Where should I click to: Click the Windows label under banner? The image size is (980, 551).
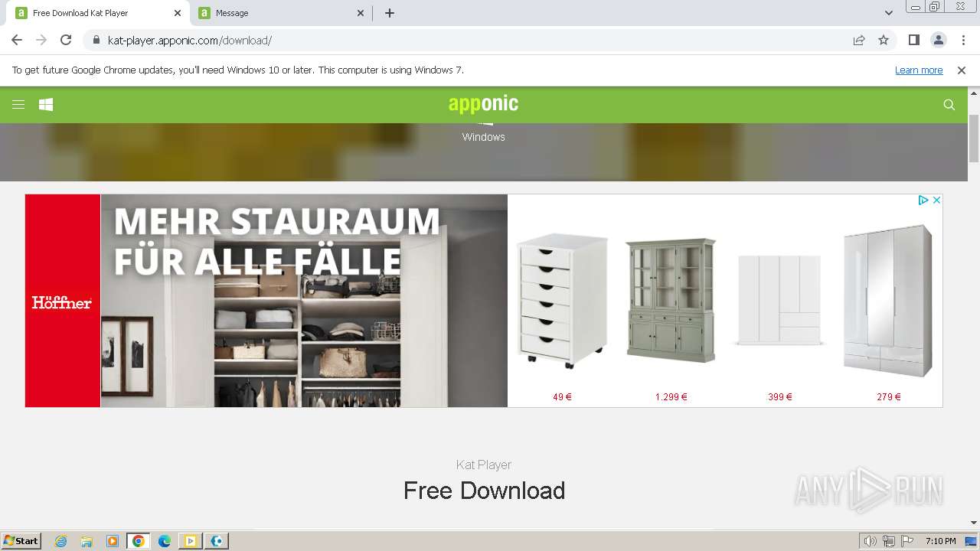484,137
